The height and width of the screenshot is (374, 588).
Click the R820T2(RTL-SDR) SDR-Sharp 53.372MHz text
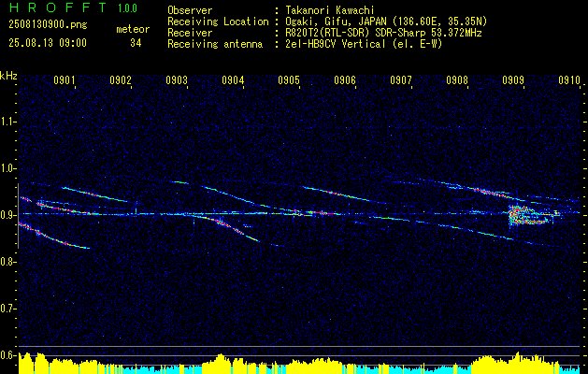pos(382,33)
